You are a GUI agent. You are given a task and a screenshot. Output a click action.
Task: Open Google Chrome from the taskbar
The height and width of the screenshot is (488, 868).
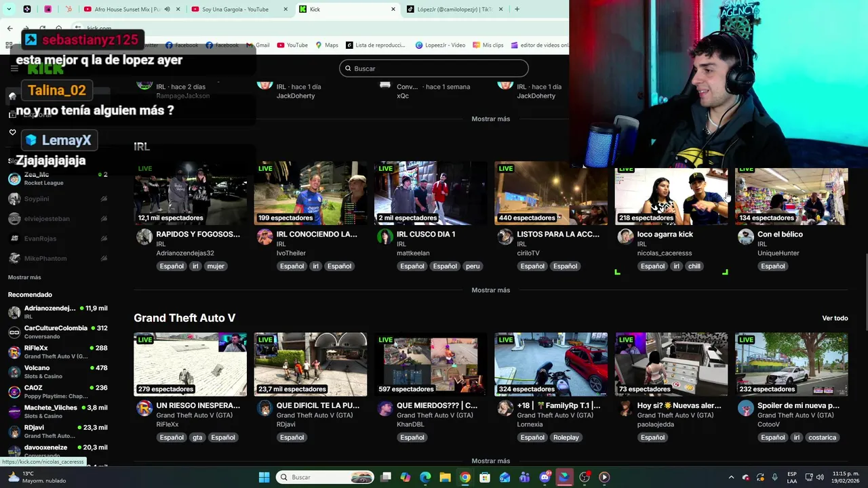[x=465, y=477]
